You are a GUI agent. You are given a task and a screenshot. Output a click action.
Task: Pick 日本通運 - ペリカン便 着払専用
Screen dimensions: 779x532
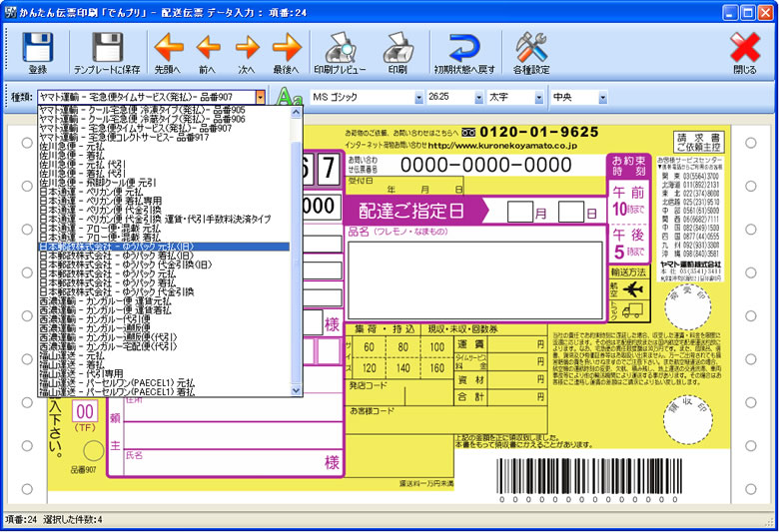point(164,201)
